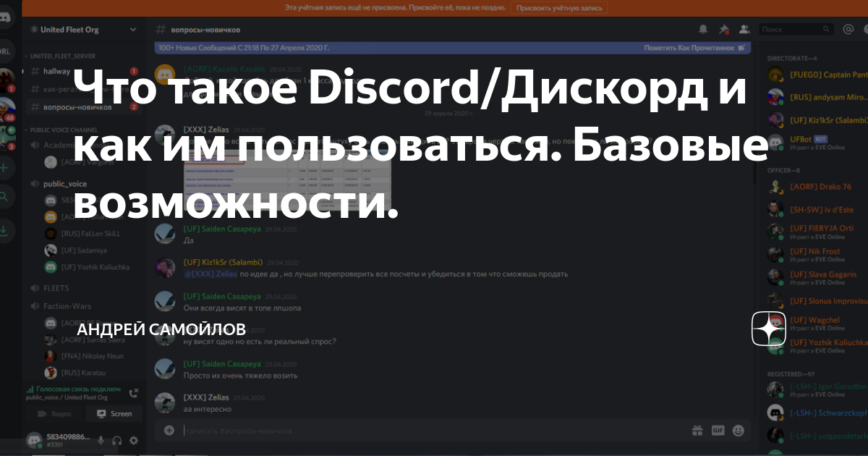Open the #вопросы-новичков channel header title

[205, 30]
